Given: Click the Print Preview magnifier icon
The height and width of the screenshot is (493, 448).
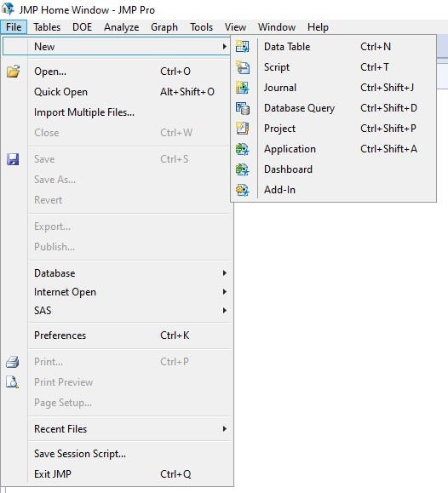Looking at the screenshot, I should pyautogui.click(x=13, y=382).
